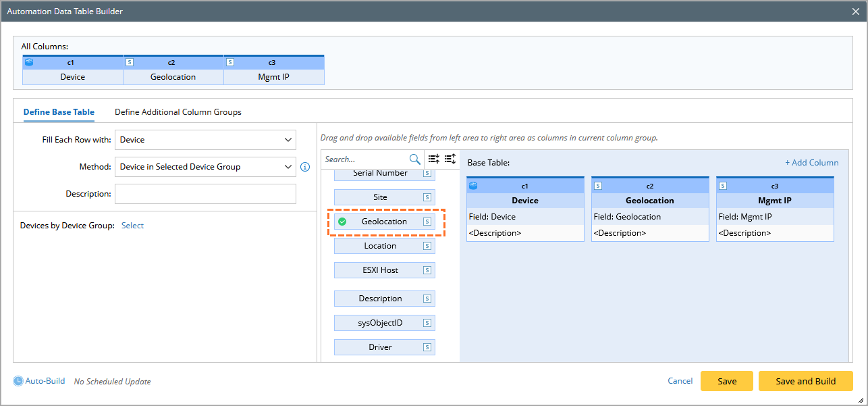Click the info icon next to Method
This screenshot has height=406, width=868.
304,167
